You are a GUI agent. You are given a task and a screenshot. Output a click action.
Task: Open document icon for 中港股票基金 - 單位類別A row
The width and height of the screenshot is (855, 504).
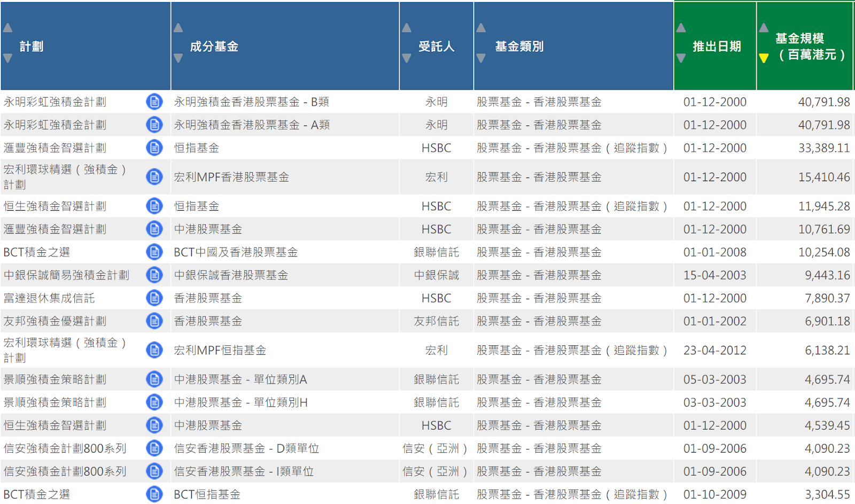click(154, 379)
